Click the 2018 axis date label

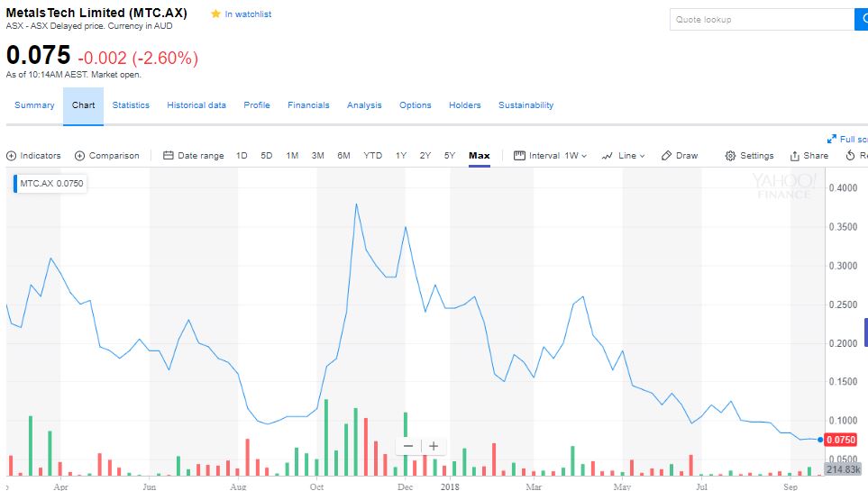pyautogui.click(x=450, y=486)
